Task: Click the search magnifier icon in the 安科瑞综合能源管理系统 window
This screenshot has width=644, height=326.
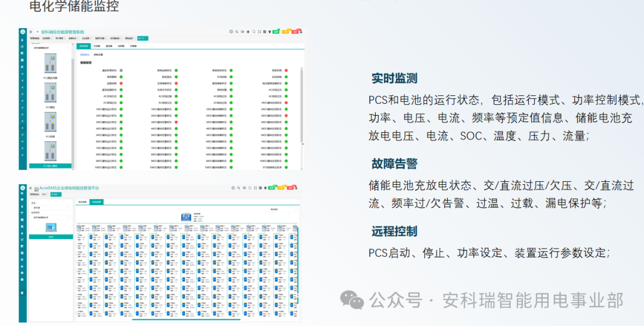Action: pos(237,32)
